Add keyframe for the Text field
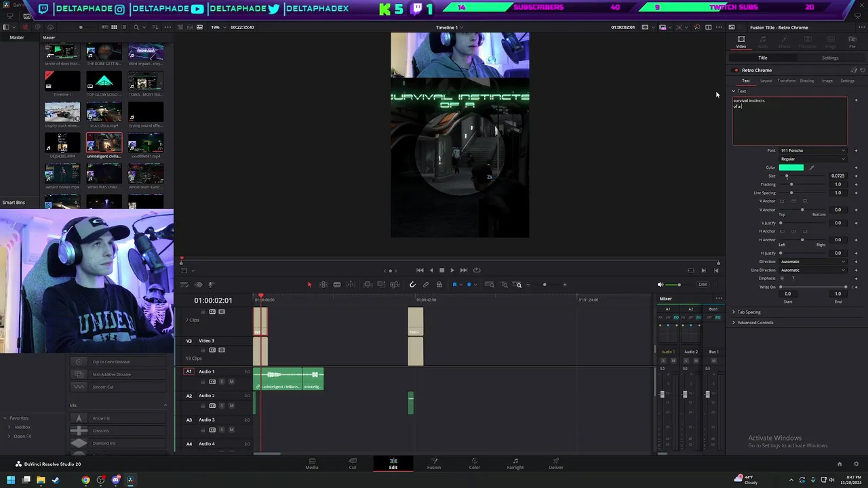The width and height of the screenshot is (868, 488). point(856,100)
